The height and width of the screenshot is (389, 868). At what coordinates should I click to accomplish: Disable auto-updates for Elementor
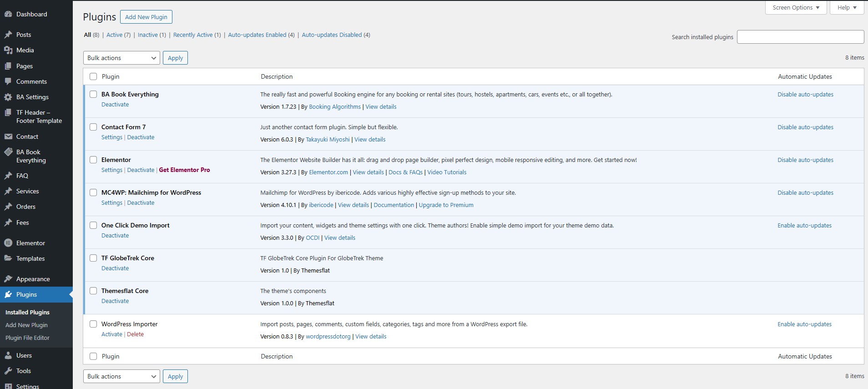pyautogui.click(x=805, y=160)
